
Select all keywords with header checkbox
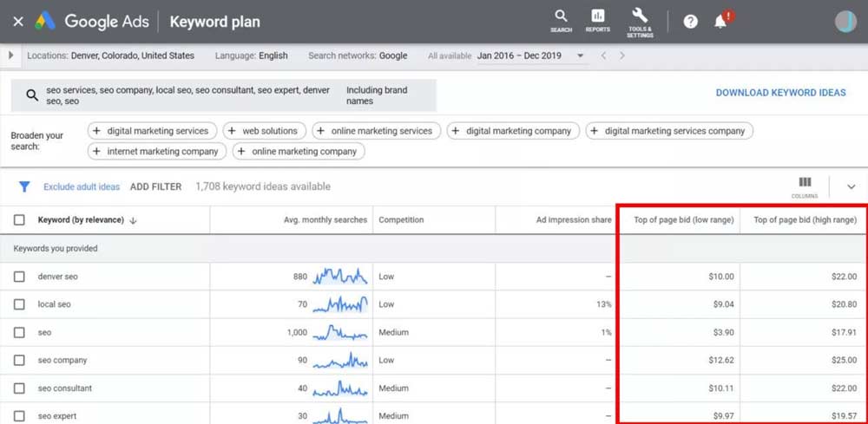pyautogui.click(x=19, y=220)
